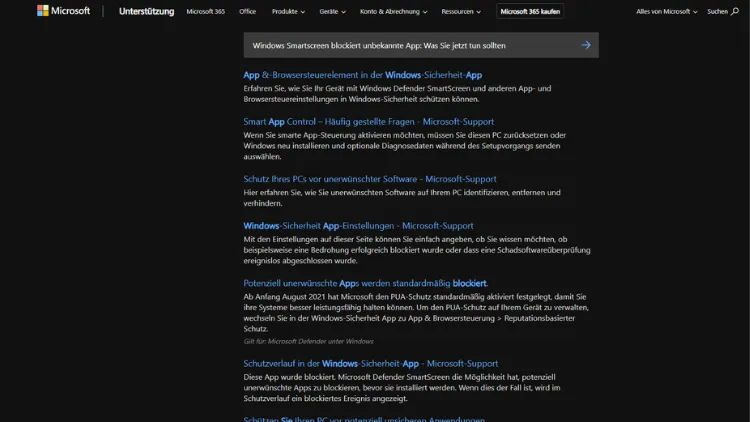Click description starting 'Ab Anfang August 2021'

416,312
